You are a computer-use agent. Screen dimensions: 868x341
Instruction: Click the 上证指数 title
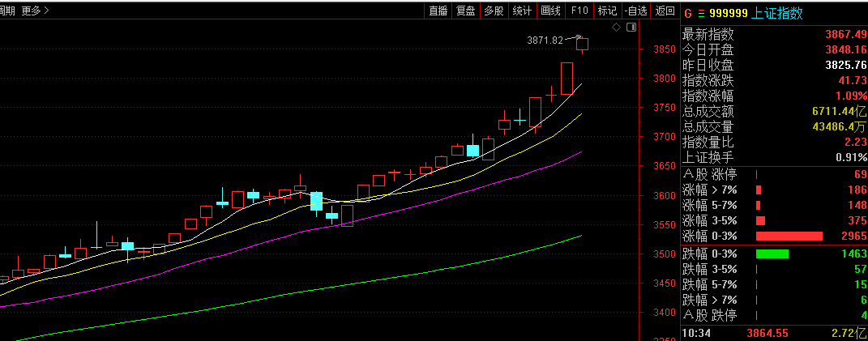coord(777,14)
